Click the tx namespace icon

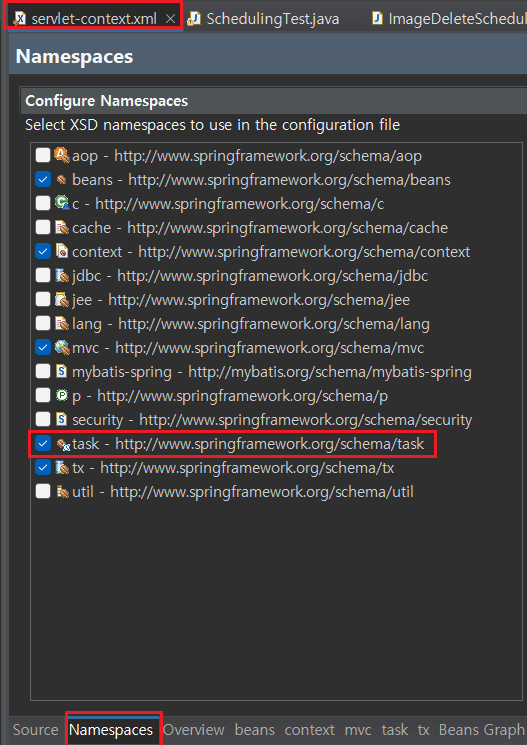[62, 468]
